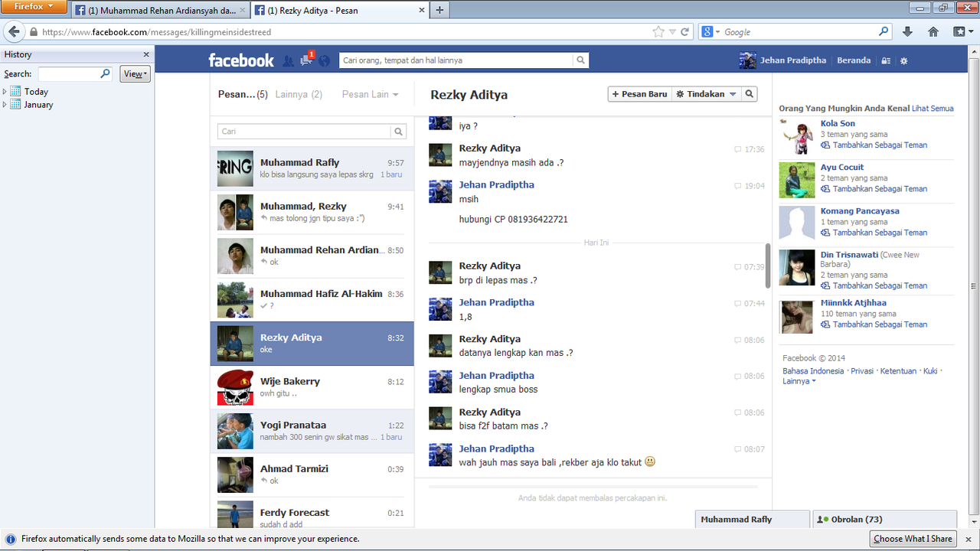Focus the Cari message search field
980x551 pixels.
pos(304,132)
